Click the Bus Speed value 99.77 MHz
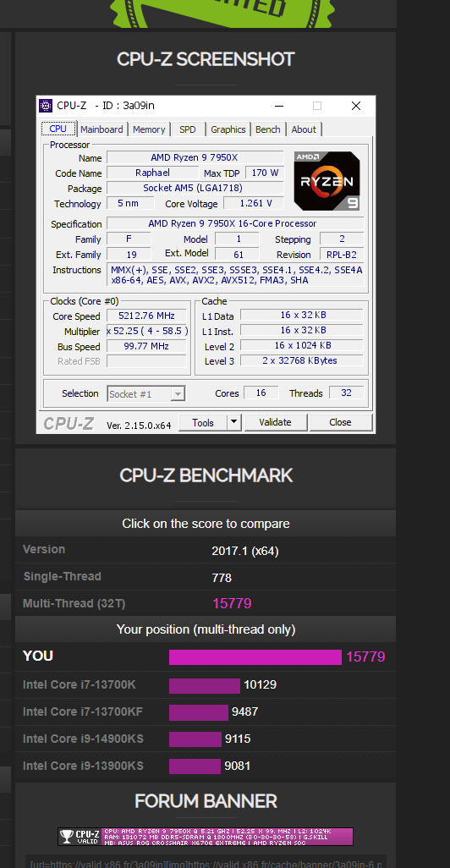The height and width of the screenshot is (868, 450). [x=146, y=347]
